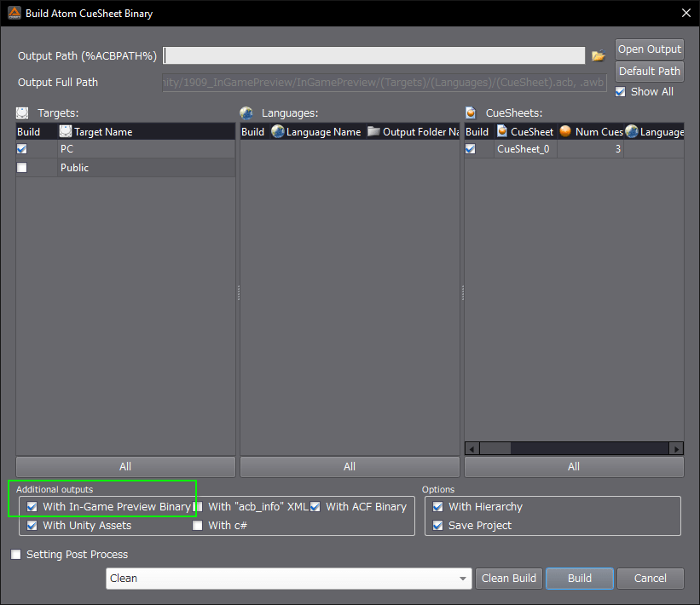
Task: Click the Language column globe icon in CueSheets
Action: (631, 131)
